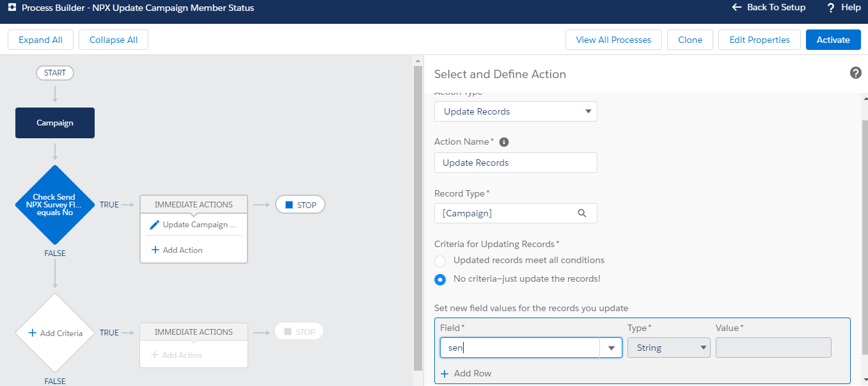Open Help in the top header
Image resolution: width=868 pixels, height=386 pixels.
pyautogui.click(x=844, y=8)
